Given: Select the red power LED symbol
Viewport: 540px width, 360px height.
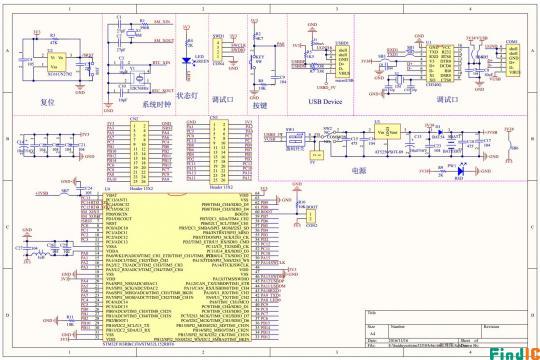Looking at the screenshot, I should [460, 171].
